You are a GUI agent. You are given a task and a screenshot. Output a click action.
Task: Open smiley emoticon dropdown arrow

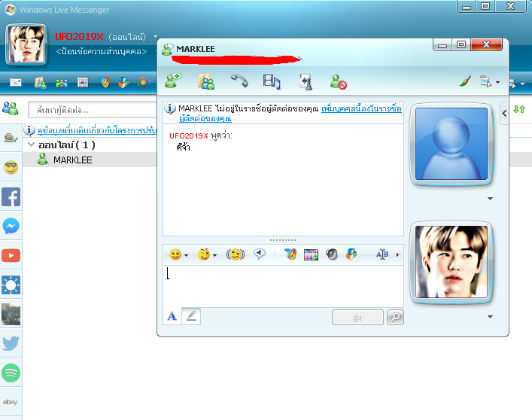187,255
